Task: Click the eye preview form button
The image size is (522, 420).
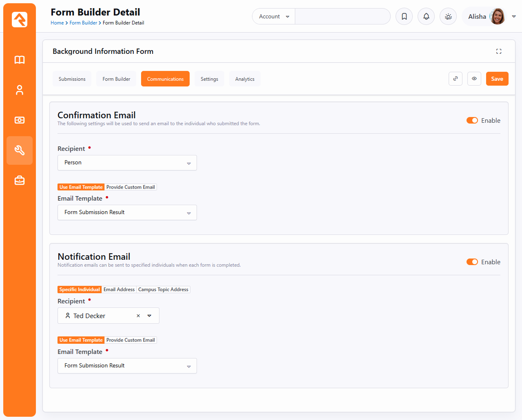Action: click(474, 79)
